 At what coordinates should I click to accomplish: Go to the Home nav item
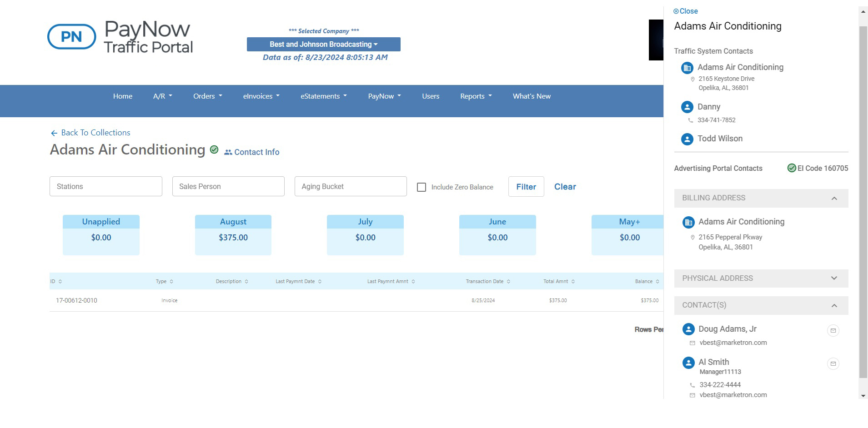[123, 96]
